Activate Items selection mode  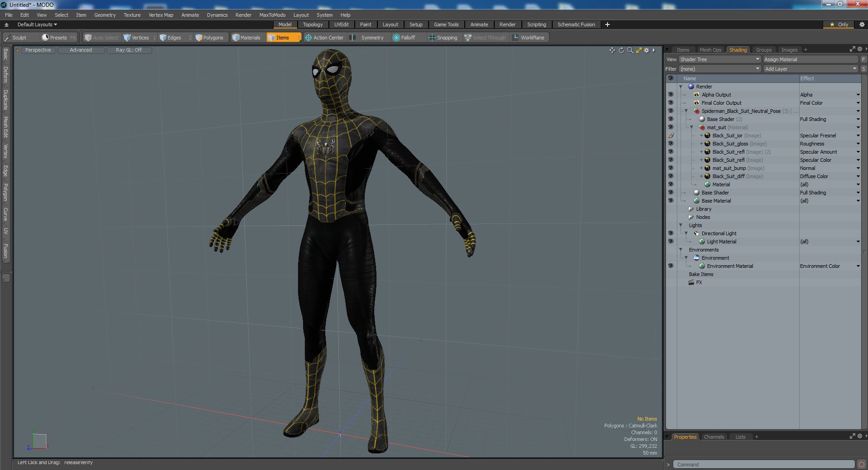[x=283, y=38]
